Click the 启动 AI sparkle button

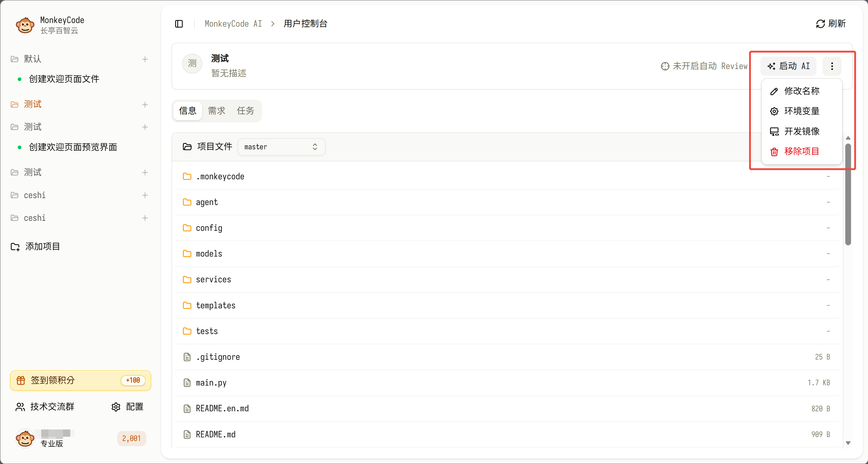(x=789, y=66)
